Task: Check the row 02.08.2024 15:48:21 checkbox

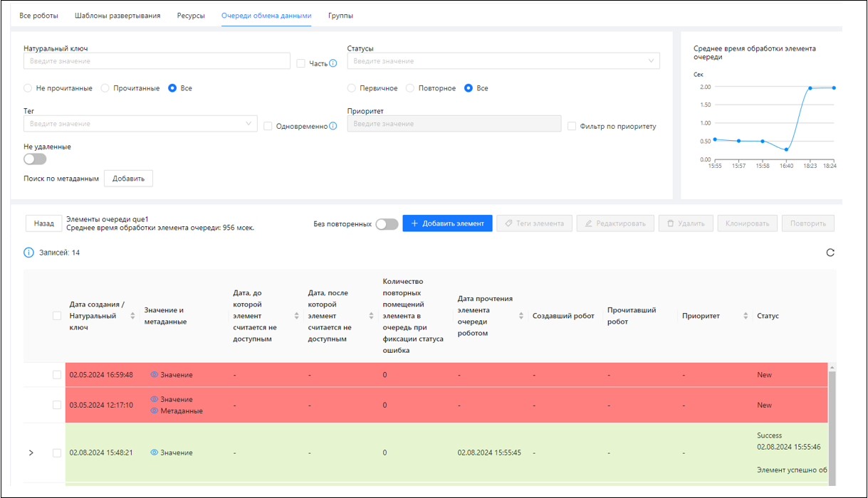Action: pos(57,452)
